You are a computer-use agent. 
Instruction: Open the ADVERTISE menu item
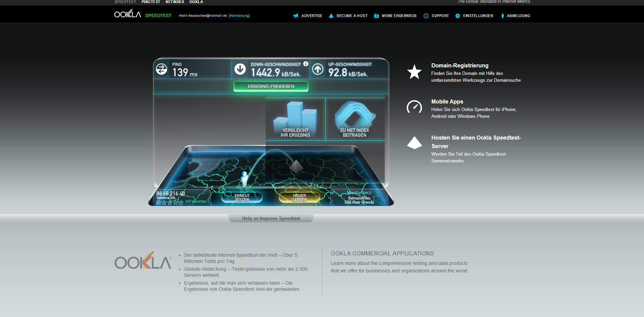(312, 16)
